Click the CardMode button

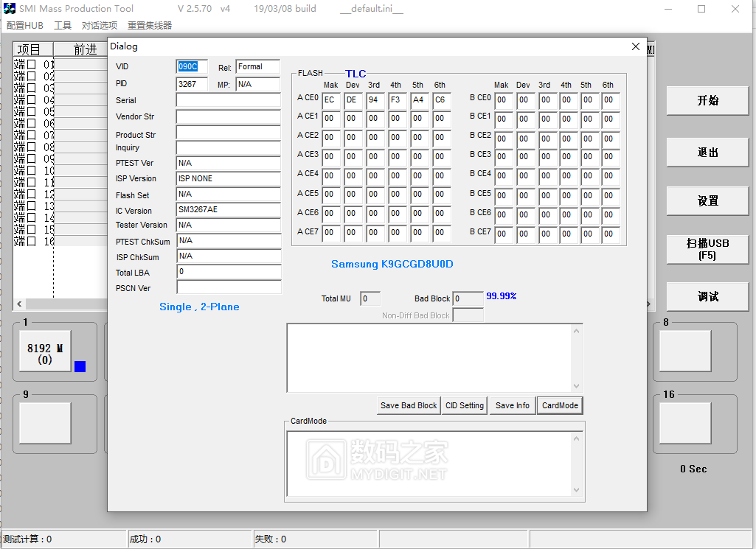tap(560, 405)
